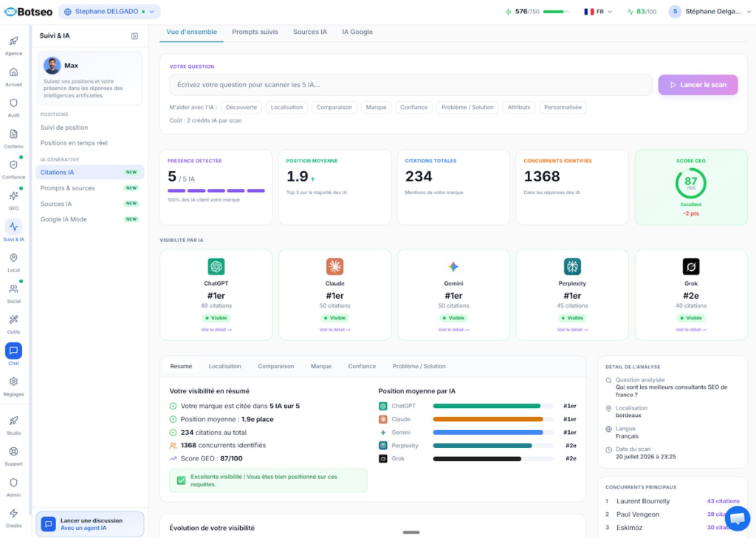Open the Confiance shield-check icon

click(13, 165)
